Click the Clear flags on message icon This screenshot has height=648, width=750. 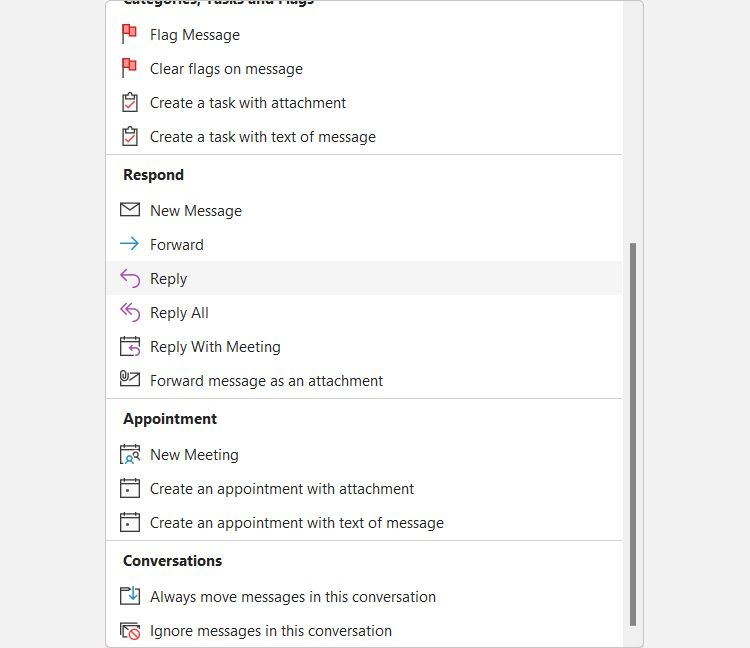[x=129, y=68]
